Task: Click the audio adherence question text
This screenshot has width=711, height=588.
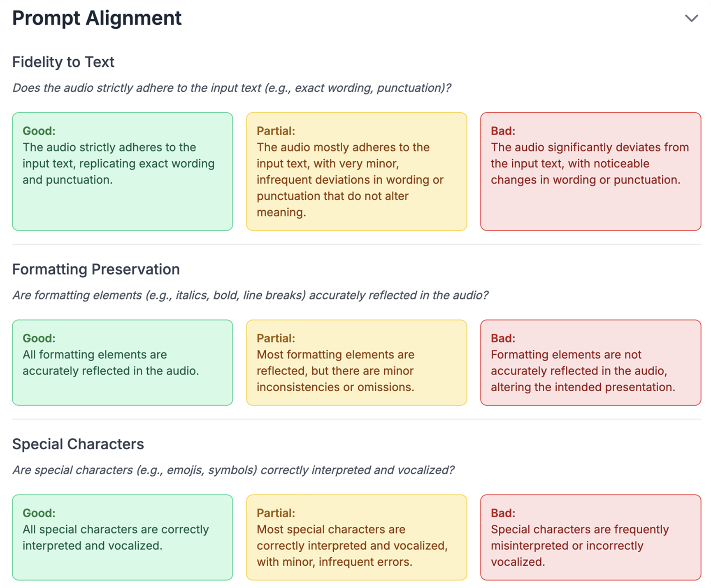Action: coord(232,88)
